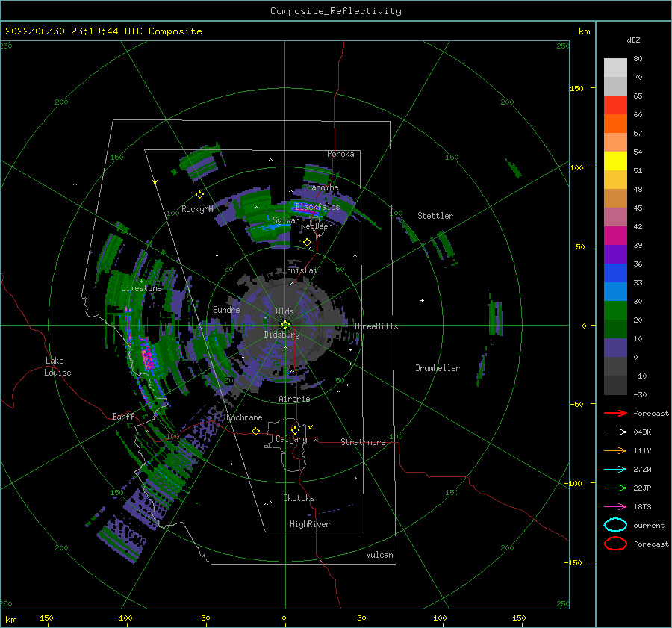Click the white 04DK arrow icon
672x628 pixels.
pyautogui.click(x=615, y=432)
